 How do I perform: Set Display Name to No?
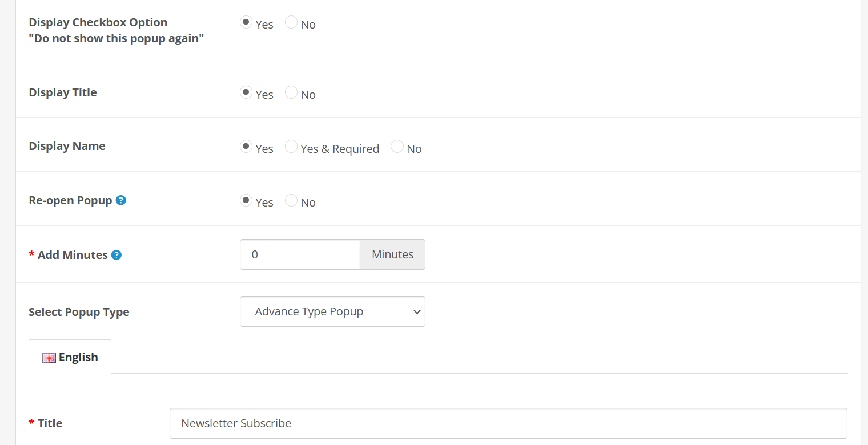[397, 147]
